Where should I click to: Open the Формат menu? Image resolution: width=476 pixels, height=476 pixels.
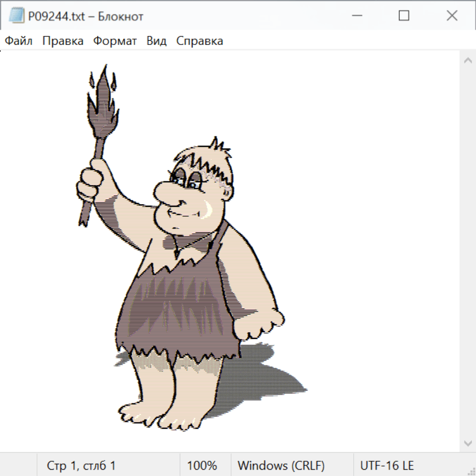coord(115,41)
